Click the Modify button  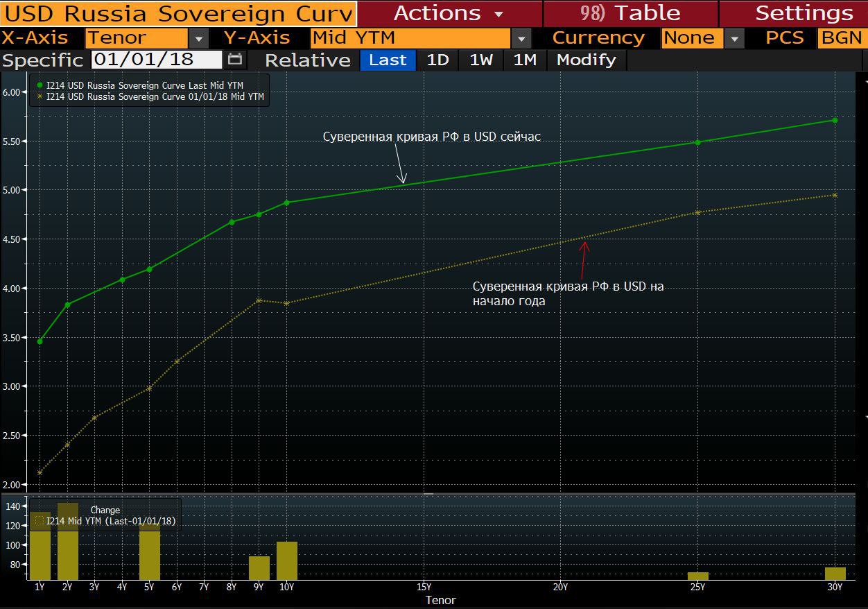587,60
